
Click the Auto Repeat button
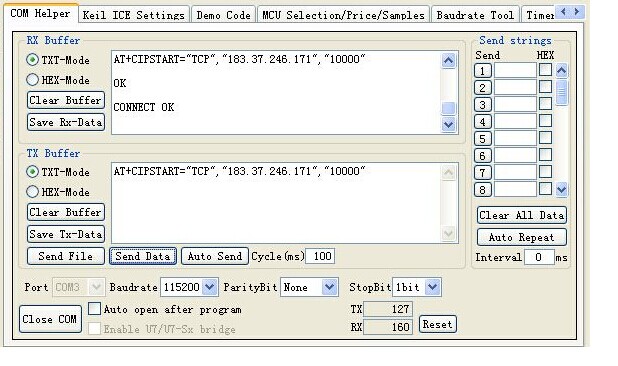(522, 237)
